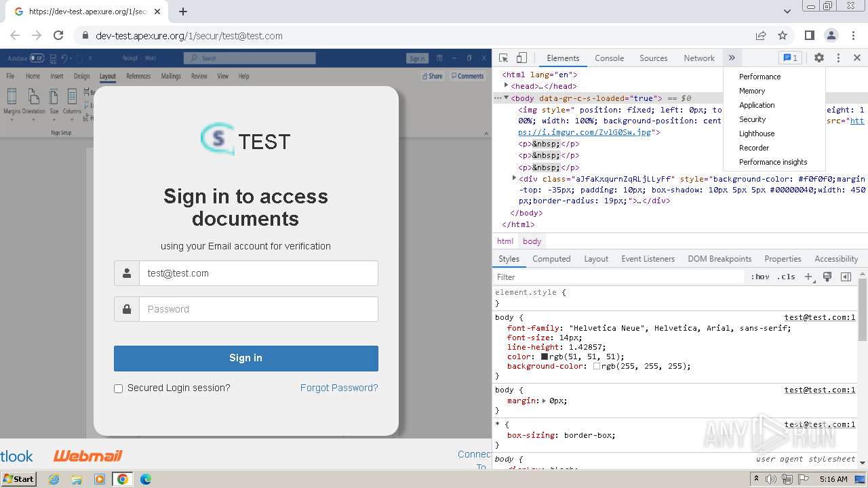Toggle the .cls class editor
868x488 pixels.
click(x=786, y=277)
